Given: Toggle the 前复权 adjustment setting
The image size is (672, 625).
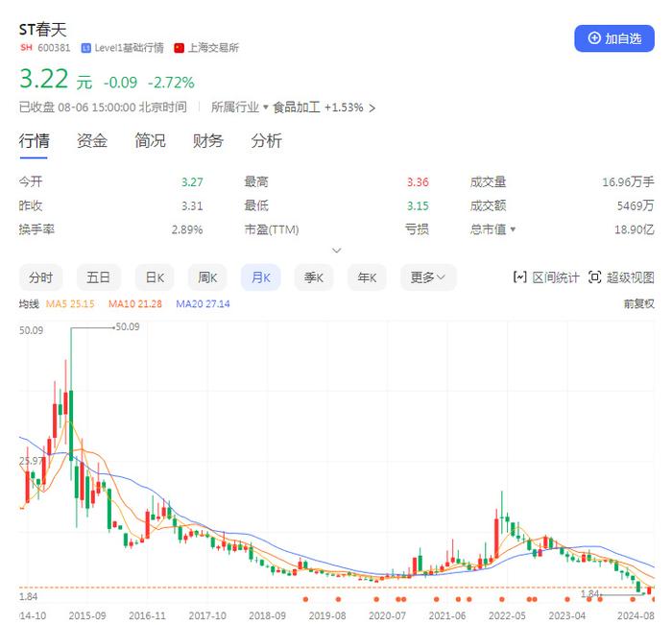Looking at the screenshot, I should [639, 304].
